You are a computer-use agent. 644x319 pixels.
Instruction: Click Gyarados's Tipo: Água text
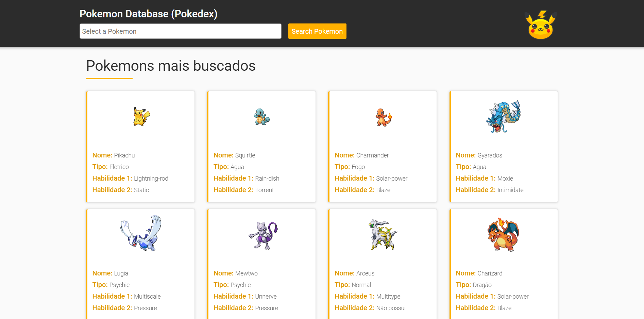pyautogui.click(x=471, y=167)
